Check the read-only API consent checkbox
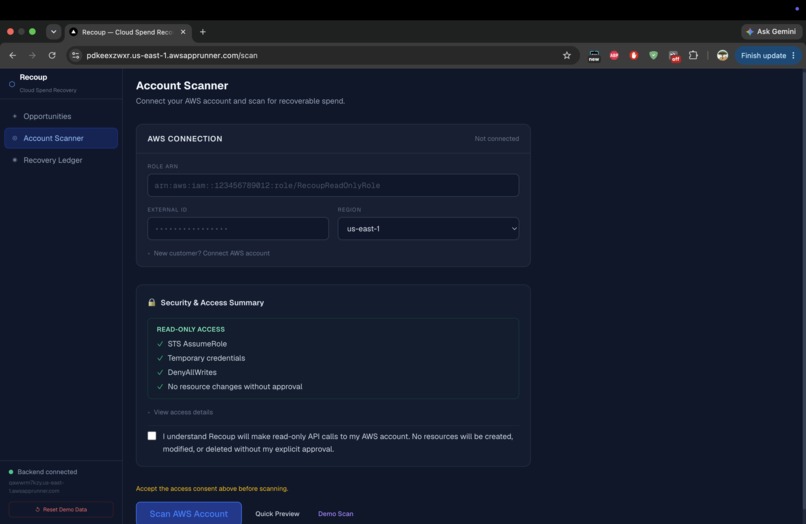 (152, 436)
